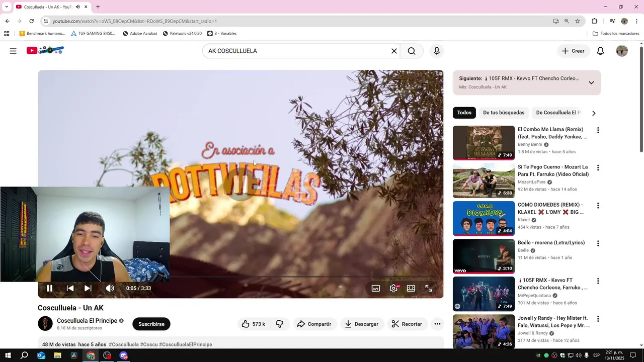Open the account avatar menu

[x=622, y=51]
